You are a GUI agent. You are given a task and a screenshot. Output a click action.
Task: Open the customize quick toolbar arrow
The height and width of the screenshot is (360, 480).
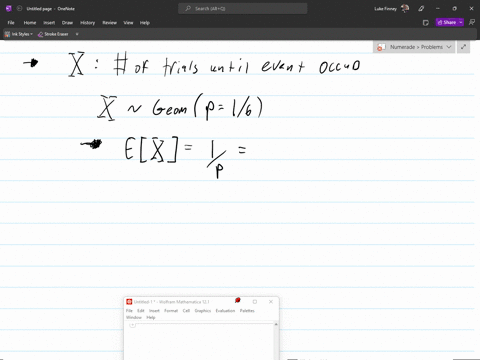pos(77,34)
